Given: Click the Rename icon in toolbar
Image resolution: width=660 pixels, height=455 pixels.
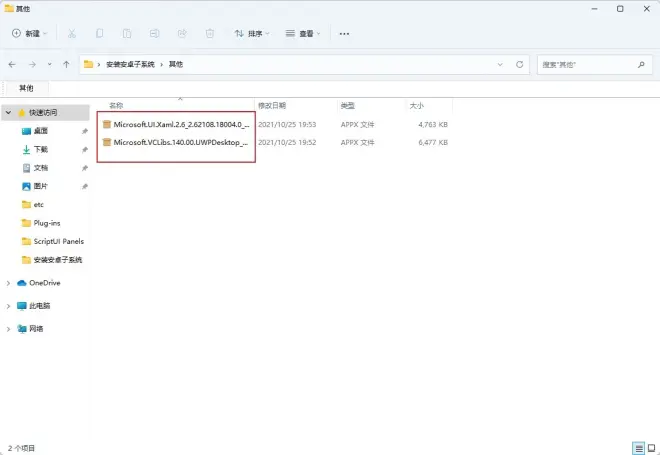Looking at the screenshot, I should (154, 33).
